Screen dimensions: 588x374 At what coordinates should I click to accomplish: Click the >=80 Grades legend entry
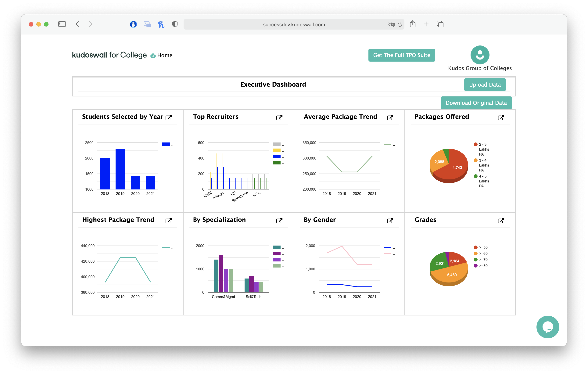click(481, 266)
